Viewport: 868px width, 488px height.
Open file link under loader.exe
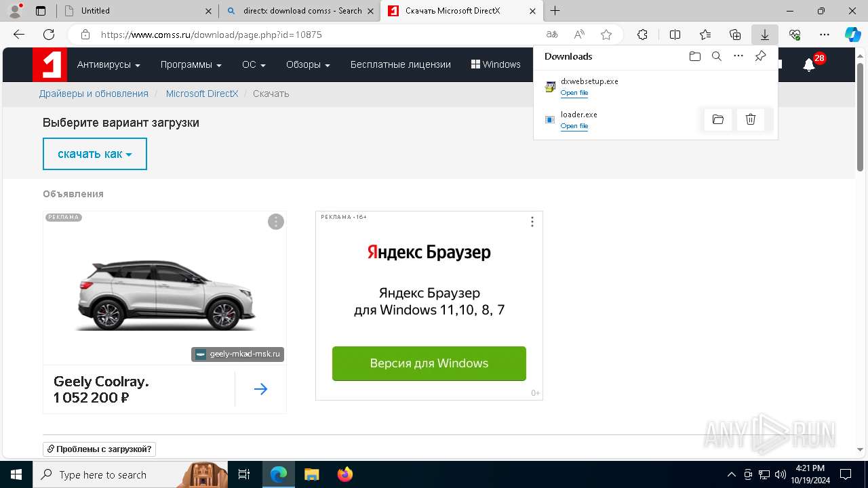click(574, 126)
